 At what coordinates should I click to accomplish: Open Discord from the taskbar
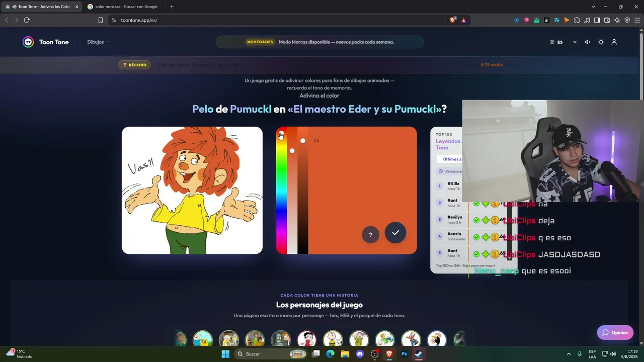pyautogui.click(x=360, y=354)
